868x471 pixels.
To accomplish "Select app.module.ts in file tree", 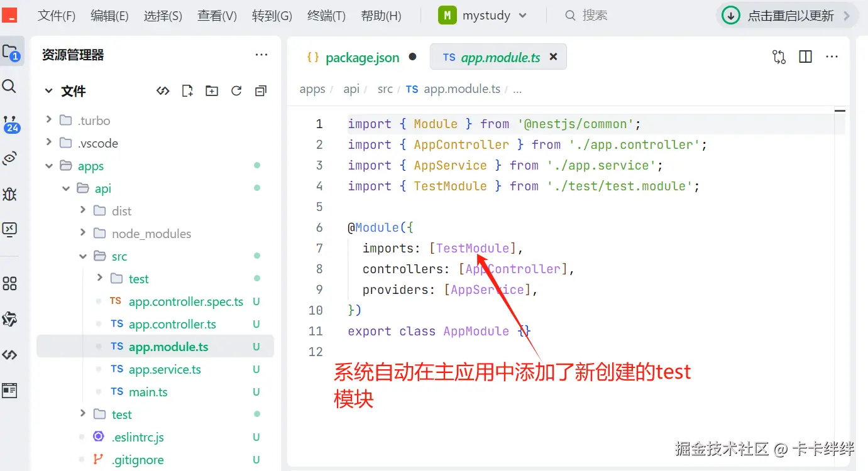I will 155,347.
